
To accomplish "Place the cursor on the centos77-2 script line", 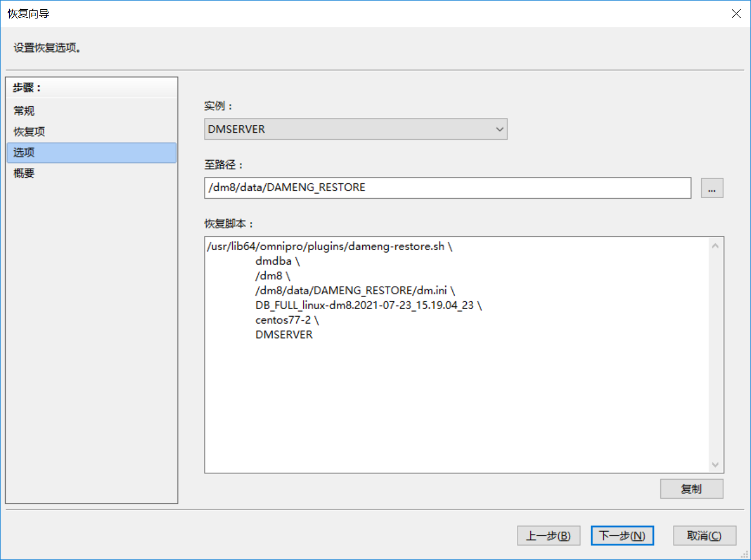I will pos(287,320).
